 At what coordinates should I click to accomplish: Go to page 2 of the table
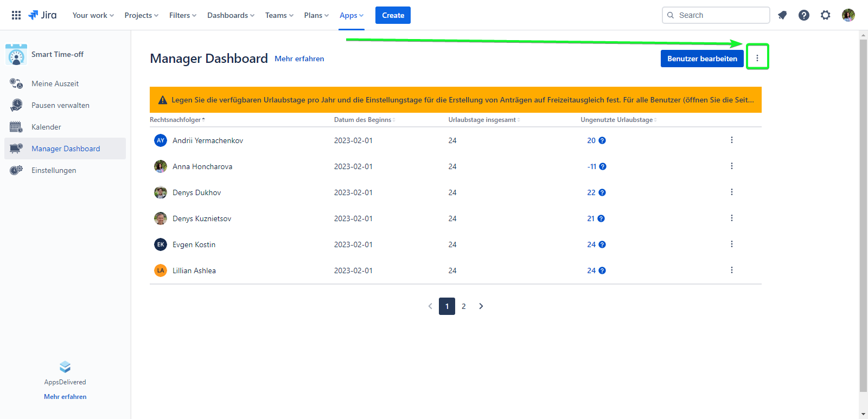(464, 306)
